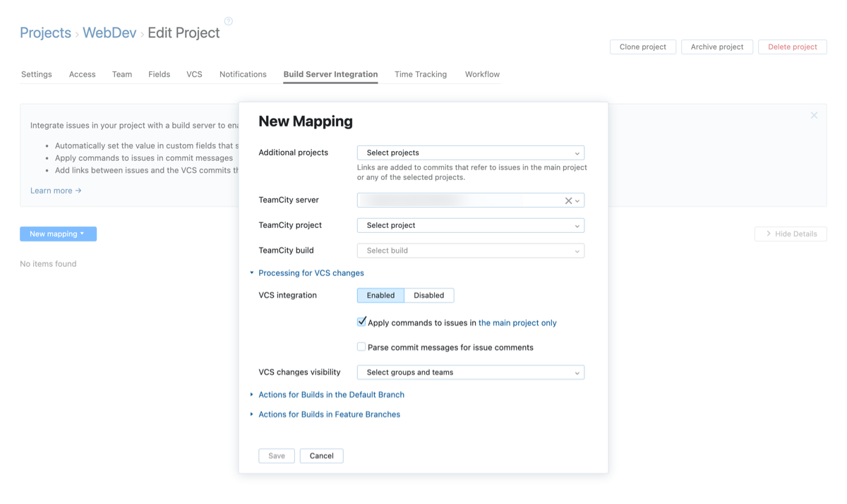
Task: Set VCS integration to Enabled
Action: (380, 296)
